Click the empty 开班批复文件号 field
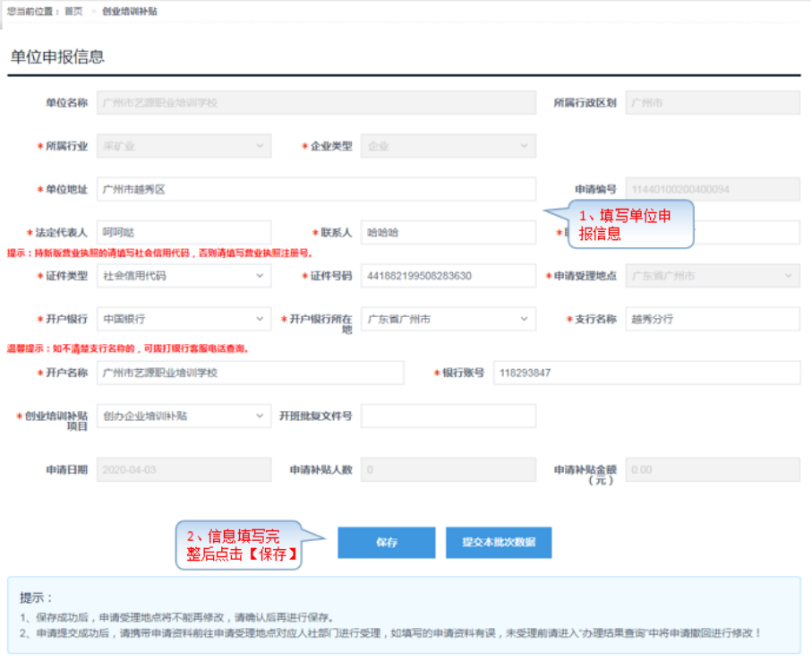The height and width of the screenshot is (661, 812). tap(448, 416)
